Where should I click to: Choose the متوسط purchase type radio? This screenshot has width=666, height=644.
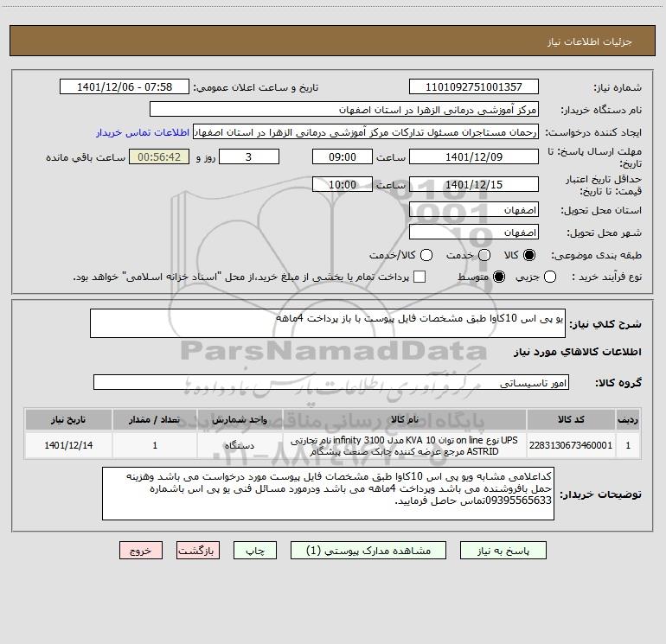click(x=499, y=277)
